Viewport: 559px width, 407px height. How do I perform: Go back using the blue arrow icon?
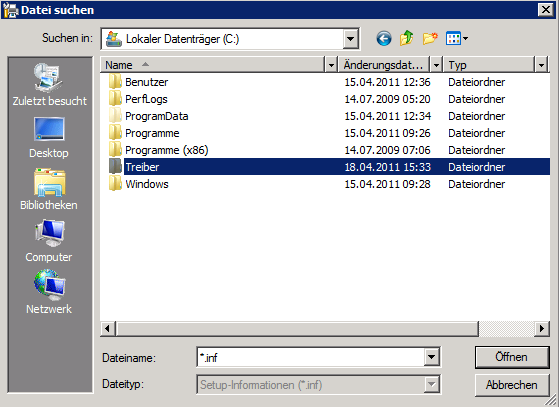[x=384, y=38]
